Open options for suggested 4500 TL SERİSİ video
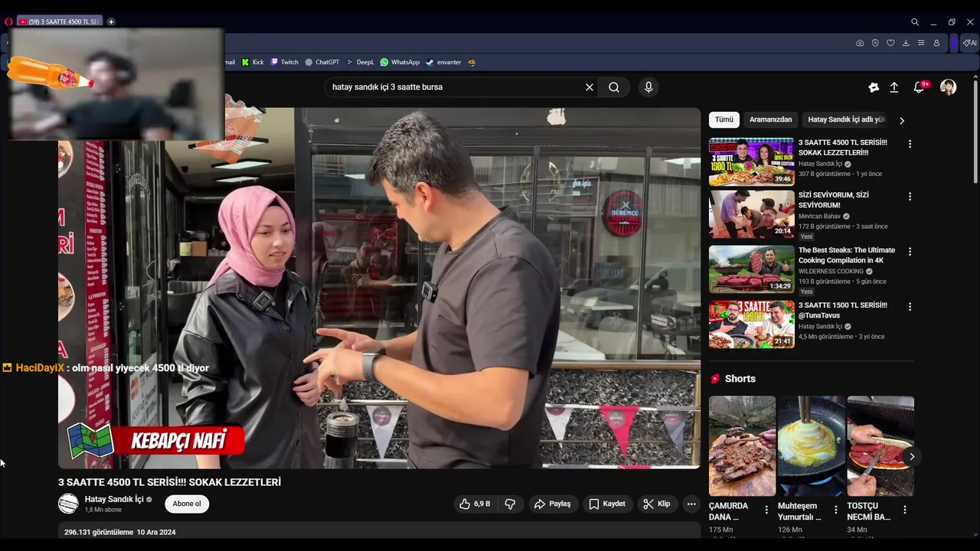980x551 pixels. [910, 144]
